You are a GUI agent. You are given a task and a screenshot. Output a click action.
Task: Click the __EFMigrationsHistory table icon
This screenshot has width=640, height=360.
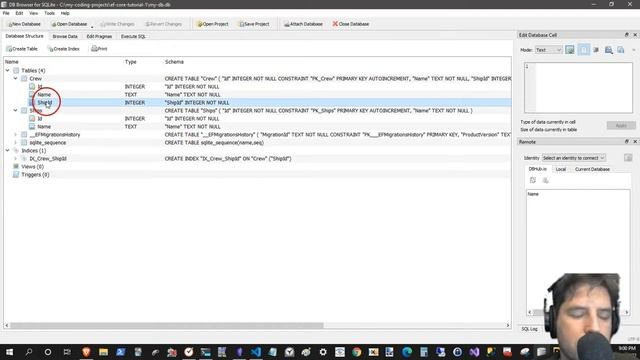tap(24, 134)
